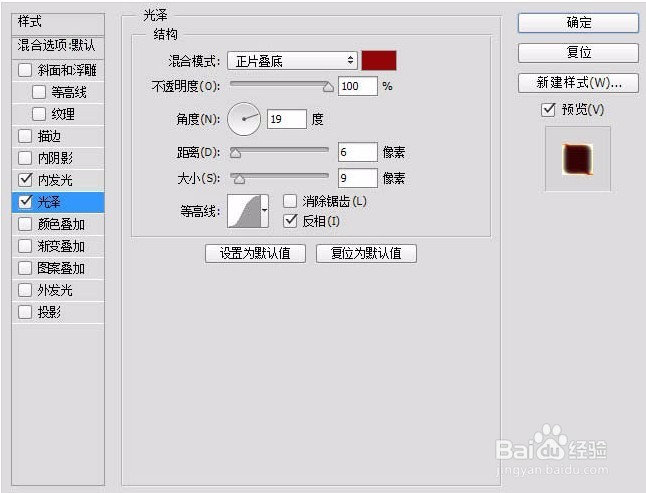
Task: Click the 新建样式 button
Action: (578, 83)
